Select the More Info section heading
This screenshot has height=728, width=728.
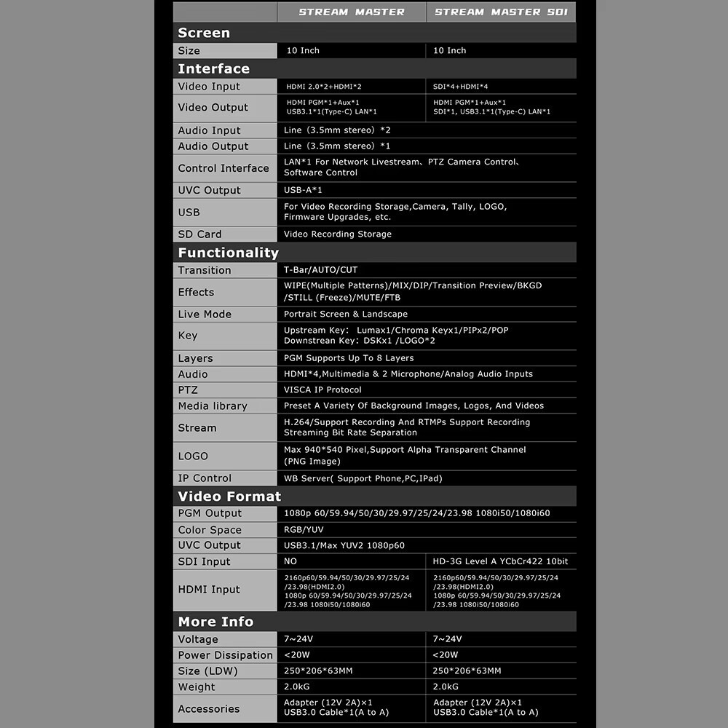point(215,622)
